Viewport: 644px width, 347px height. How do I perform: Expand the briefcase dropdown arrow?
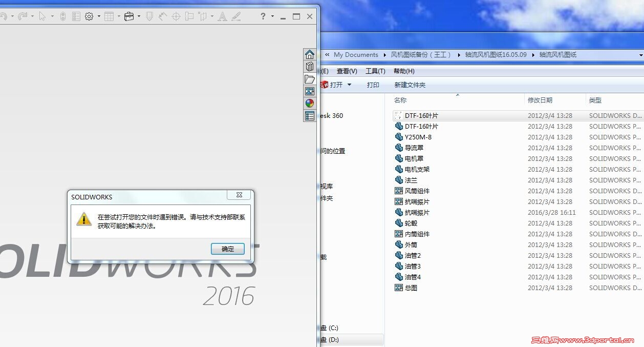(x=139, y=16)
